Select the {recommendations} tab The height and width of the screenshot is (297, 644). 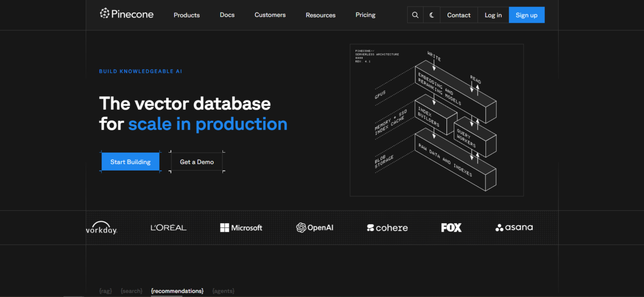click(x=177, y=291)
